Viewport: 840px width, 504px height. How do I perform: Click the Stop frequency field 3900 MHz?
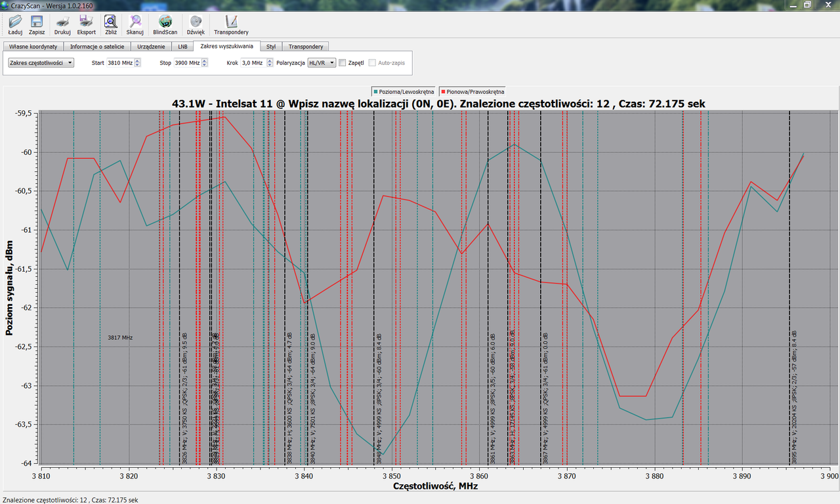(188, 63)
